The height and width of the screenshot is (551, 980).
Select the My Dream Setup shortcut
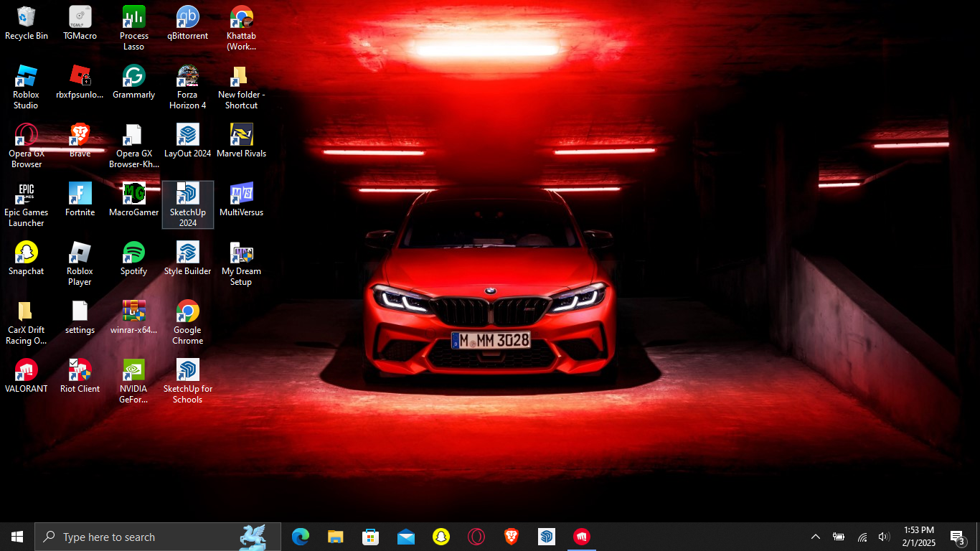coord(241,263)
